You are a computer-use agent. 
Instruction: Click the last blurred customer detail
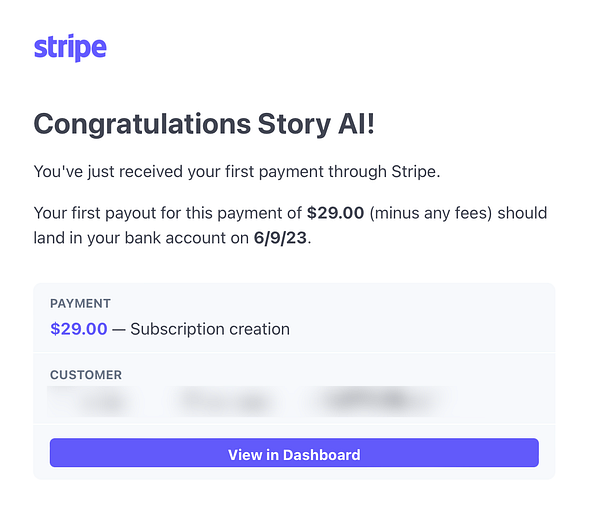pos(379,400)
